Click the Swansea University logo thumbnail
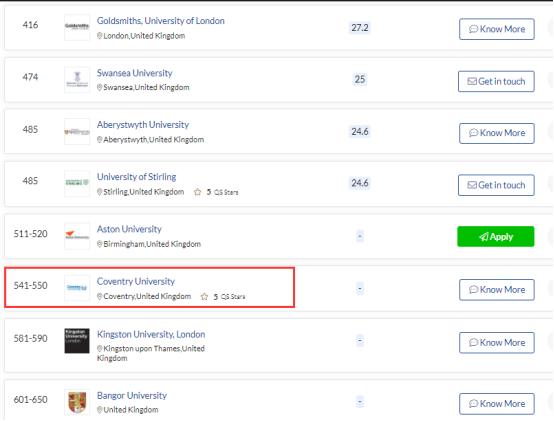Viewport: 554px width, 421px height. click(77, 80)
